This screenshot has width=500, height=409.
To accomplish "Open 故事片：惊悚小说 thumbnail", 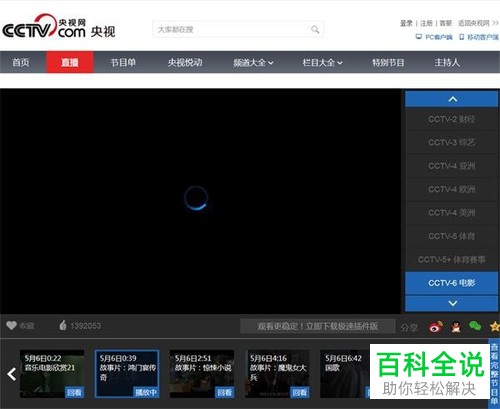I will [x=202, y=374].
